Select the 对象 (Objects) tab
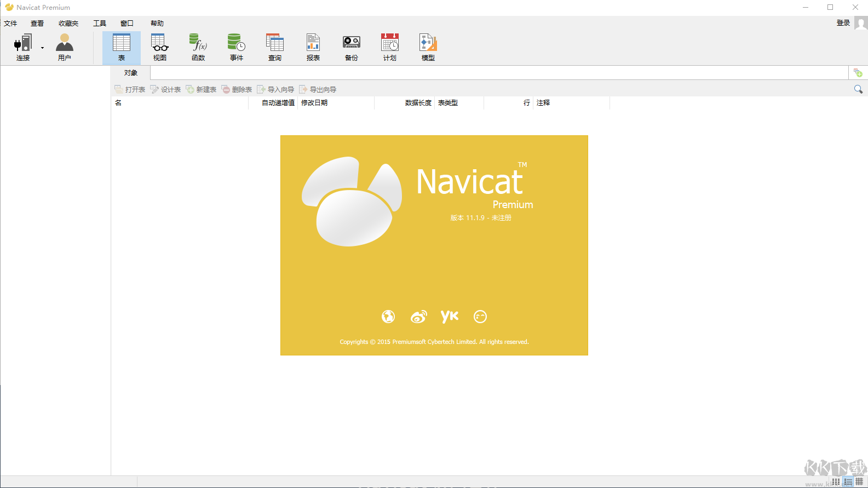 131,73
